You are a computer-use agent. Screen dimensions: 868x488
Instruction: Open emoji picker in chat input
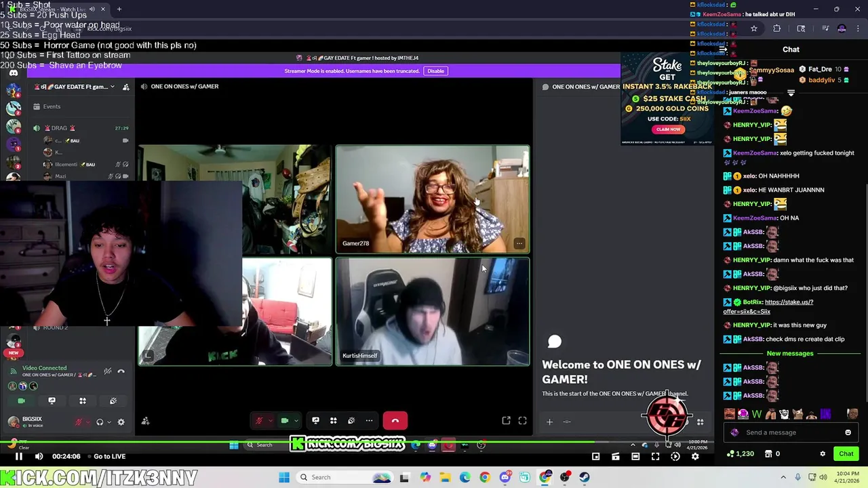tap(848, 432)
